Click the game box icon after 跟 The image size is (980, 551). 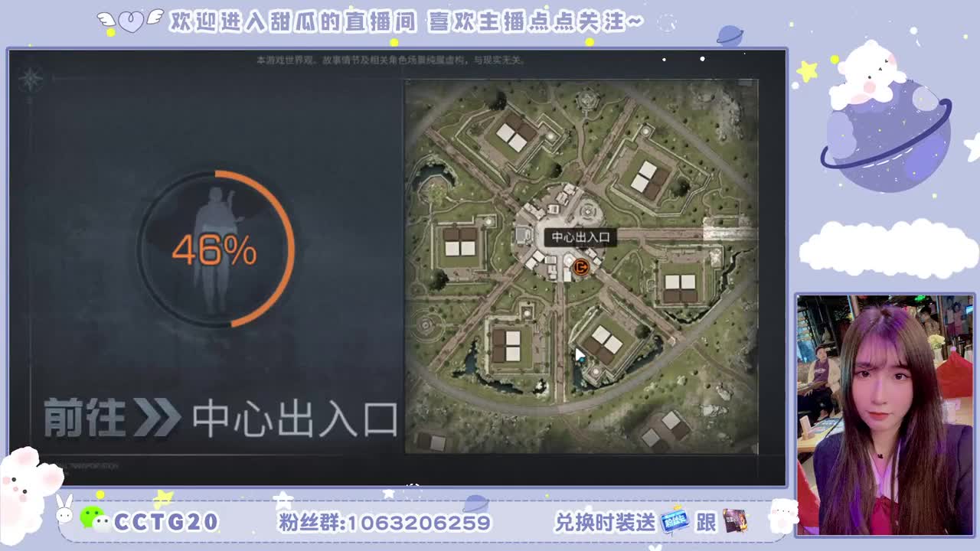(733, 522)
